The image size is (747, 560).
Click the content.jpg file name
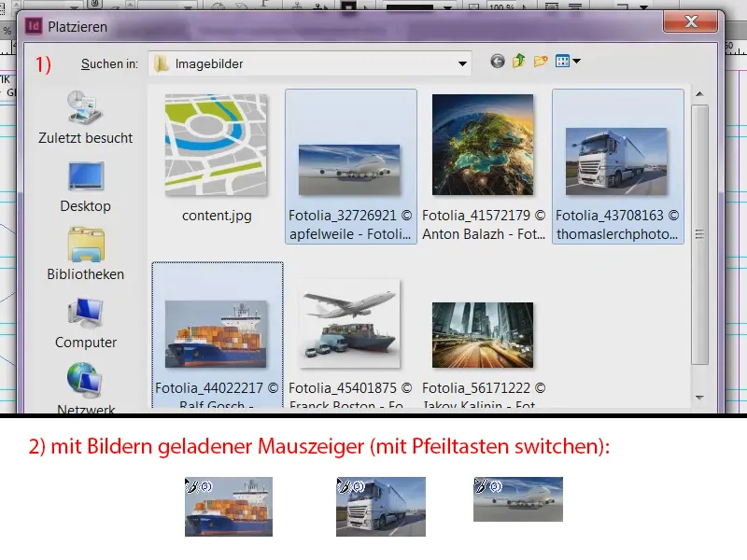tap(217, 216)
